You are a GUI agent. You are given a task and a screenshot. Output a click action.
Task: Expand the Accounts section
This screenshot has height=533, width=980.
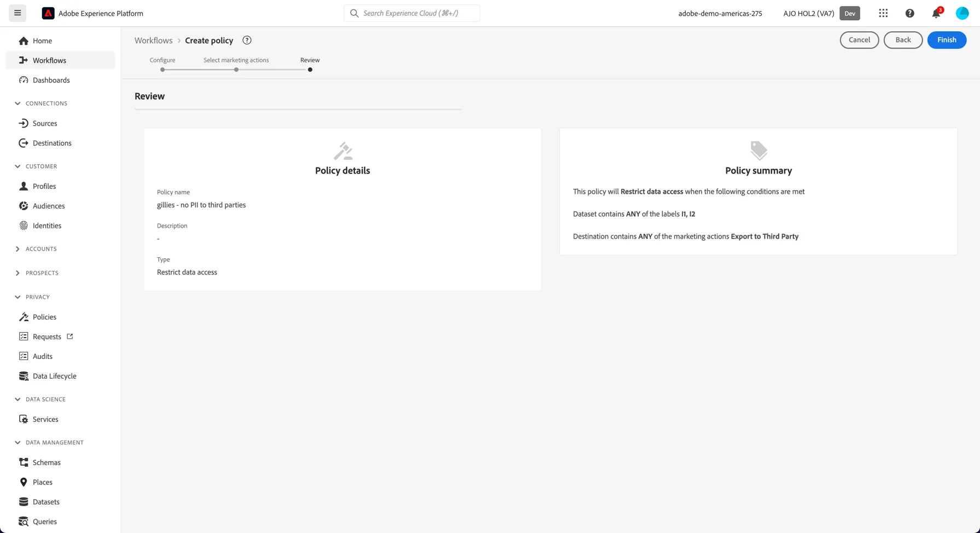coord(17,249)
